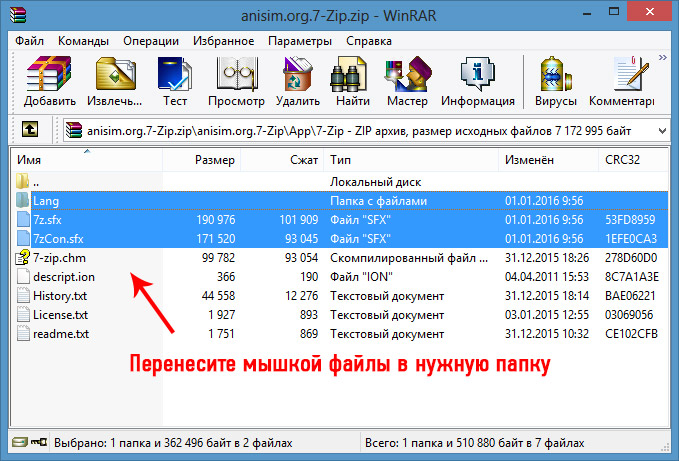Image resolution: width=679 pixels, height=461 pixels.
Task: Select the Lang folder row
Action: point(45,201)
